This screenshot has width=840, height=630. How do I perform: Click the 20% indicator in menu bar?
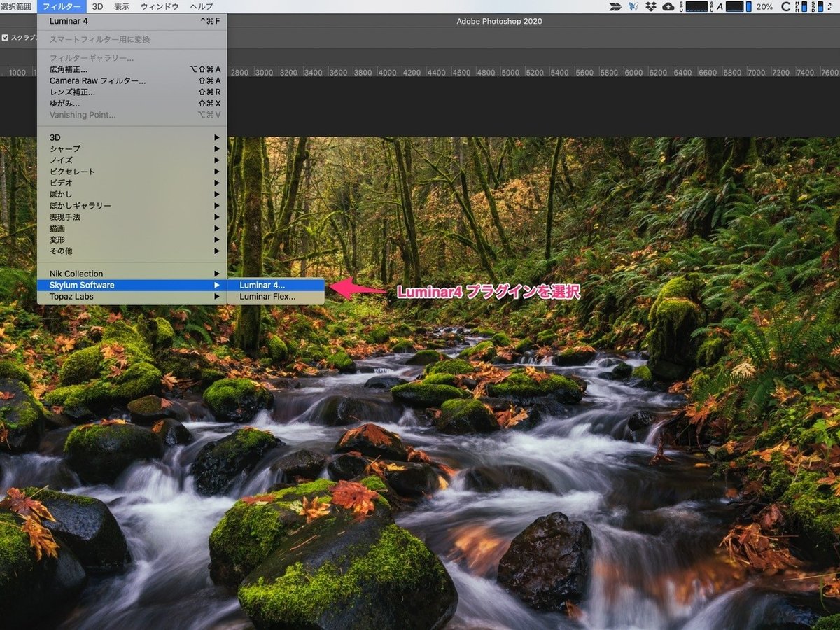tap(765, 6)
